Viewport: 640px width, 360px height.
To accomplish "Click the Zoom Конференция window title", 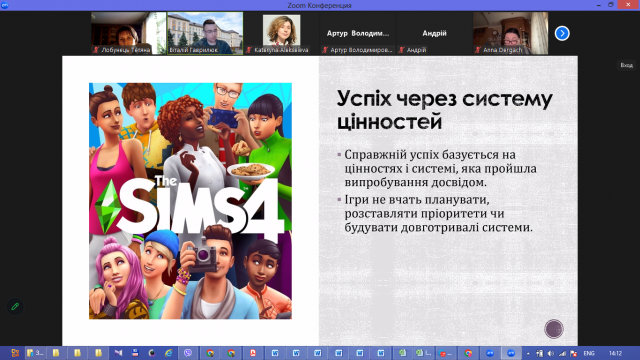I will click(319, 5).
